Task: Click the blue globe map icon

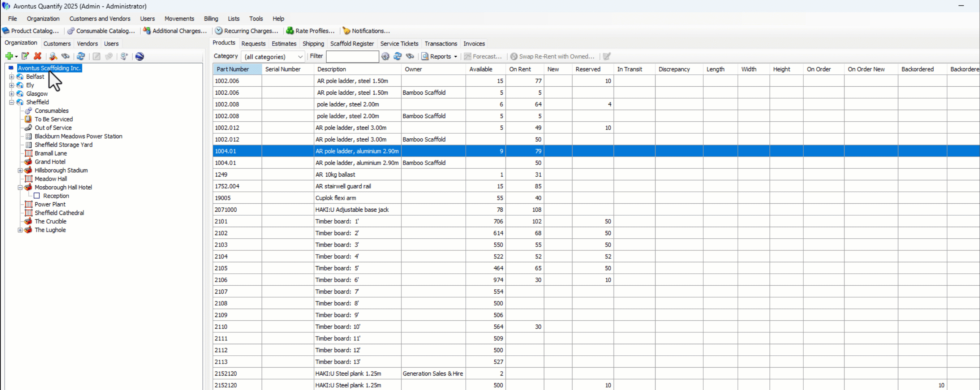Action: click(x=139, y=56)
